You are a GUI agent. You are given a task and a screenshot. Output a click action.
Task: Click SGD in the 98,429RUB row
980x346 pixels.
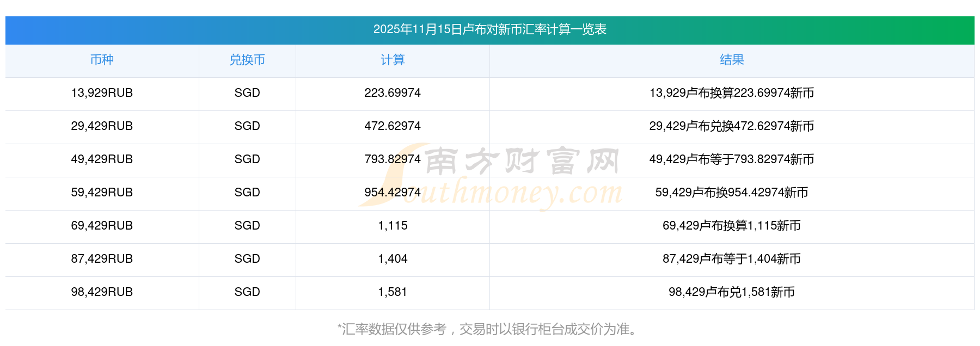tap(247, 292)
